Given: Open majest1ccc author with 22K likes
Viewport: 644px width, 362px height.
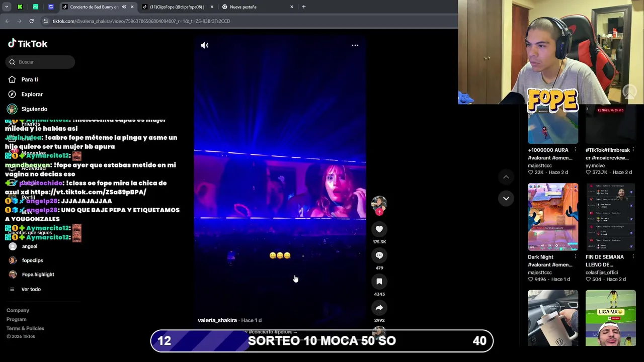Looking at the screenshot, I should point(540,165).
